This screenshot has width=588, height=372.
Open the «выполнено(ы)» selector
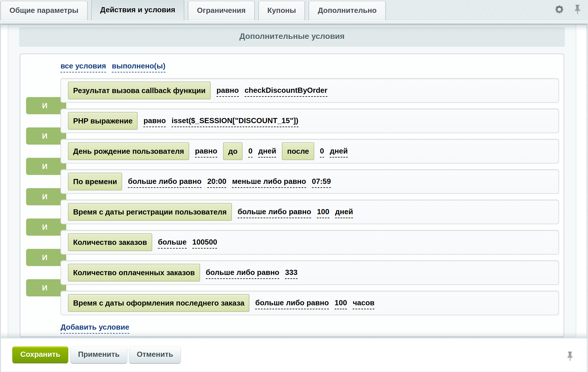138,66
